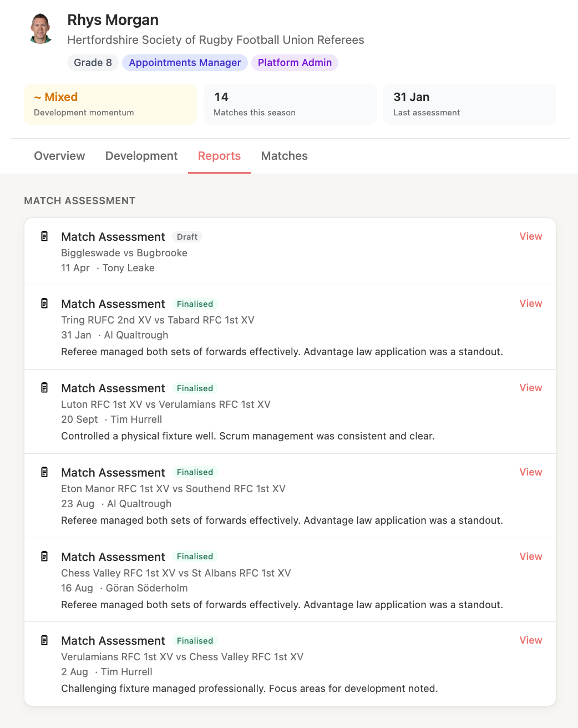View the Luton RFC vs Verulamians assessment

tap(531, 388)
